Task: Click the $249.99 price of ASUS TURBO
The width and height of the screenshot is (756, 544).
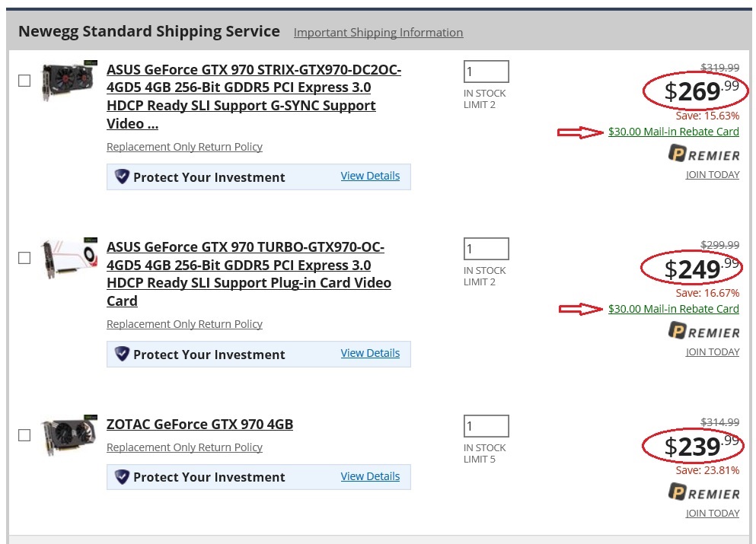Action: tap(701, 268)
